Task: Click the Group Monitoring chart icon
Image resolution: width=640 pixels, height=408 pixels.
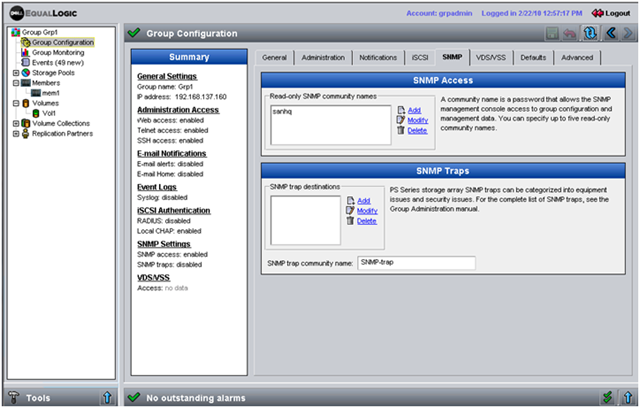Action: coord(25,52)
